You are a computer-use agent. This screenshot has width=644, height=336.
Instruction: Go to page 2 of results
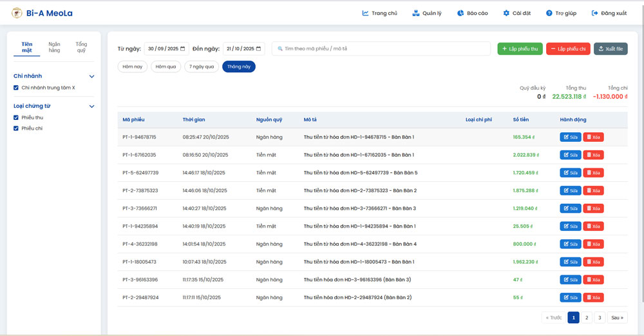click(587, 317)
